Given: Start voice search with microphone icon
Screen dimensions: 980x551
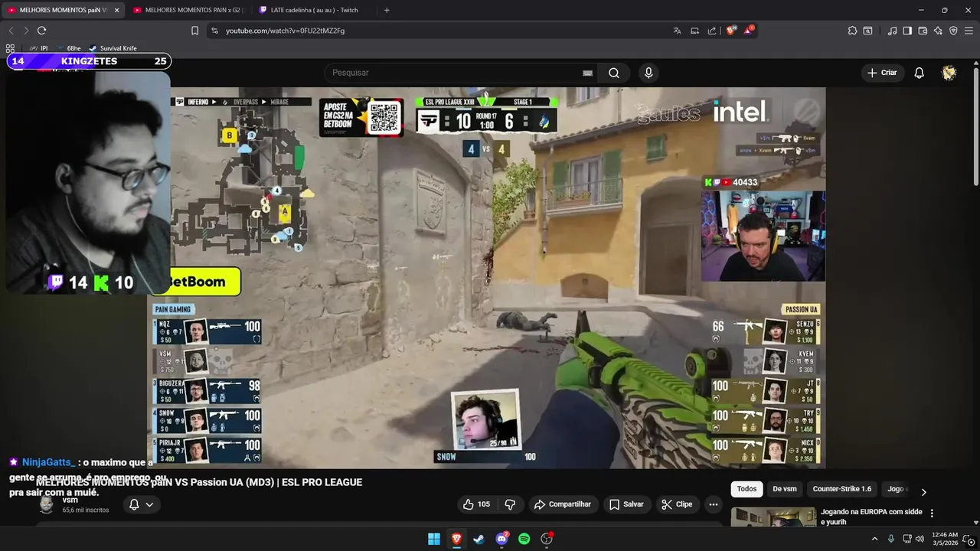Looking at the screenshot, I should [648, 73].
